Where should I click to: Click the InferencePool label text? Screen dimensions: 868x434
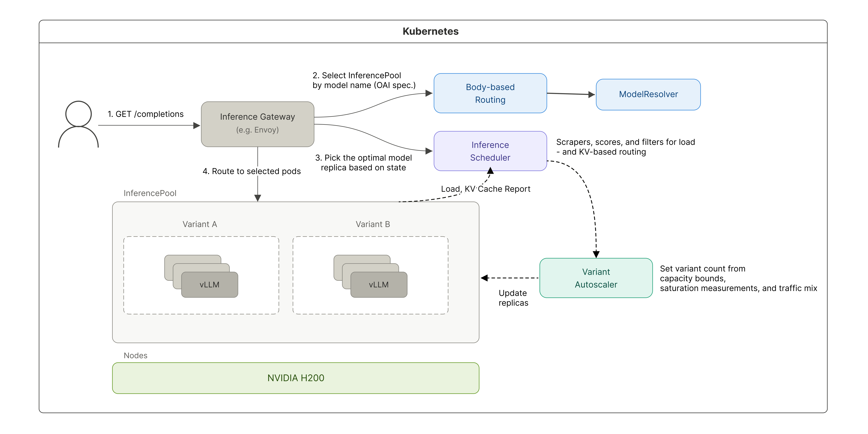(150, 193)
